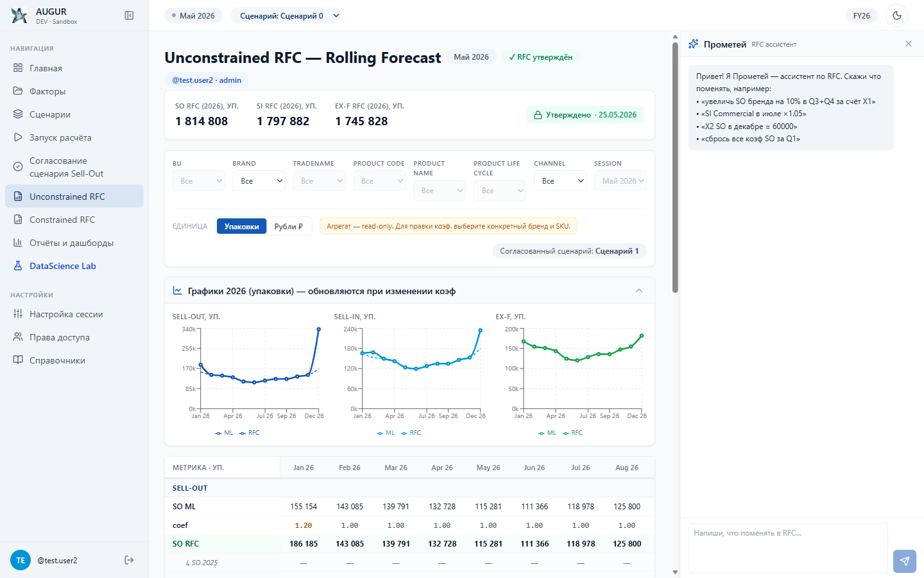Click the Сценарии layers icon
The height and width of the screenshot is (578, 924).
click(18, 114)
